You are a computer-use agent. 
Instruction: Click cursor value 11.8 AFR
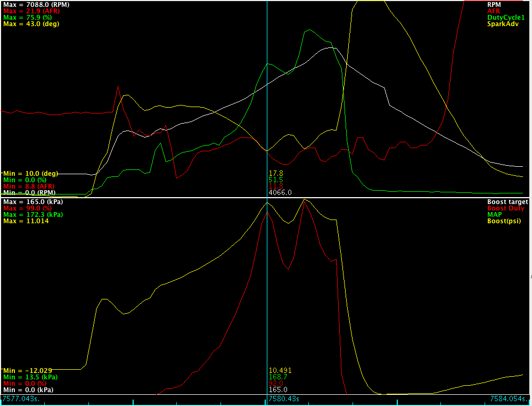click(x=276, y=186)
